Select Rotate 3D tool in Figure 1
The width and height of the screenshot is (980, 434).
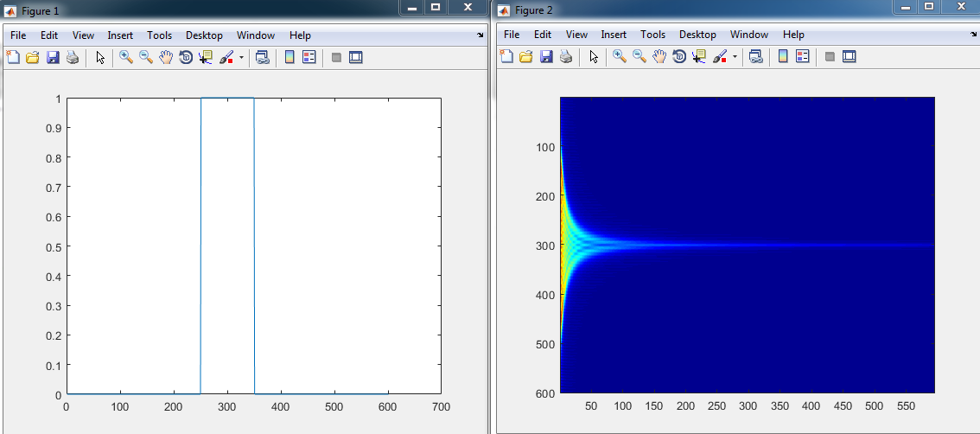point(185,58)
